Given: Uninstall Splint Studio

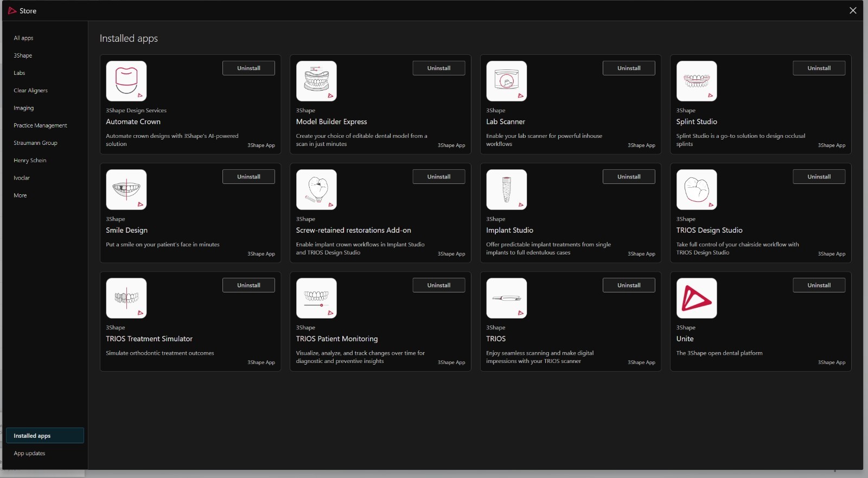Looking at the screenshot, I should click(x=819, y=68).
